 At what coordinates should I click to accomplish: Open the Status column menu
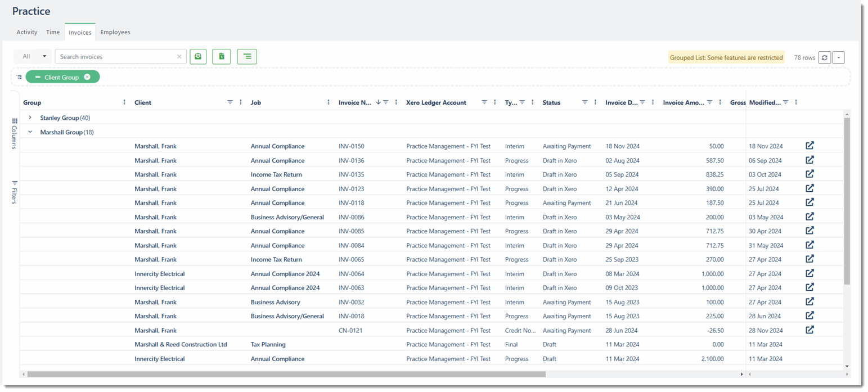pos(596,102)
